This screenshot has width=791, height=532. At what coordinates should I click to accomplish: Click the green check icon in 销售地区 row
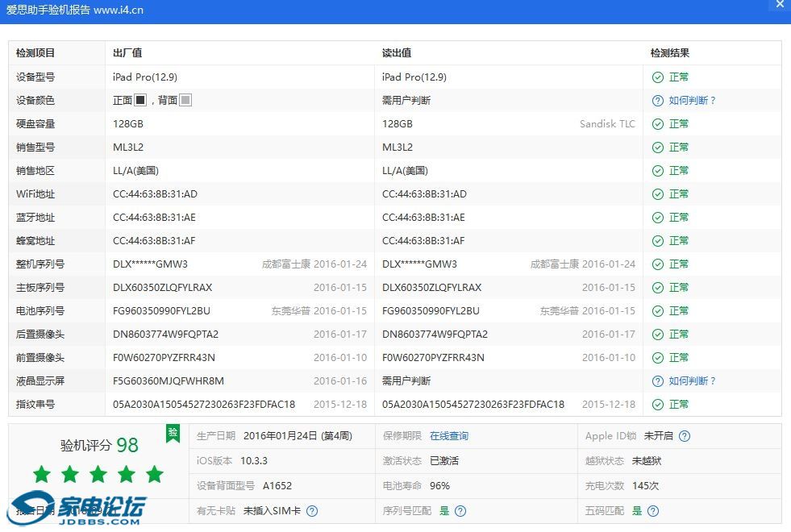coord(658,171)
